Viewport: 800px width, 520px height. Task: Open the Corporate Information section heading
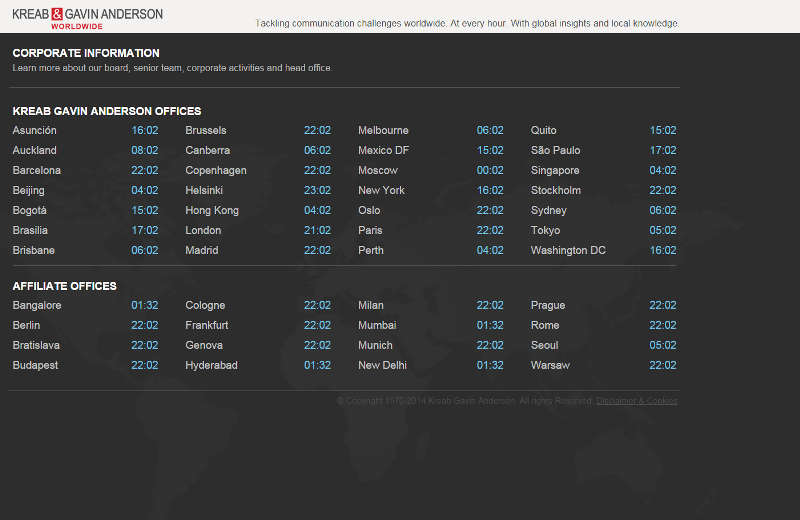point(86,53)
